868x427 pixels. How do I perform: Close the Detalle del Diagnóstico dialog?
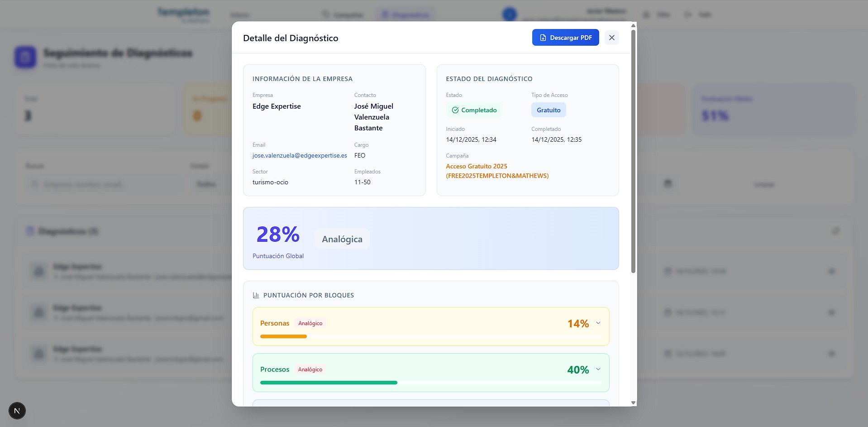[611, 38]
